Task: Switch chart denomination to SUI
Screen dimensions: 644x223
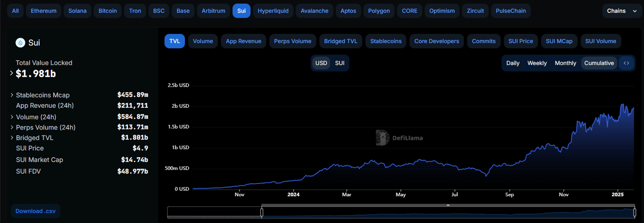Action: 339,63
